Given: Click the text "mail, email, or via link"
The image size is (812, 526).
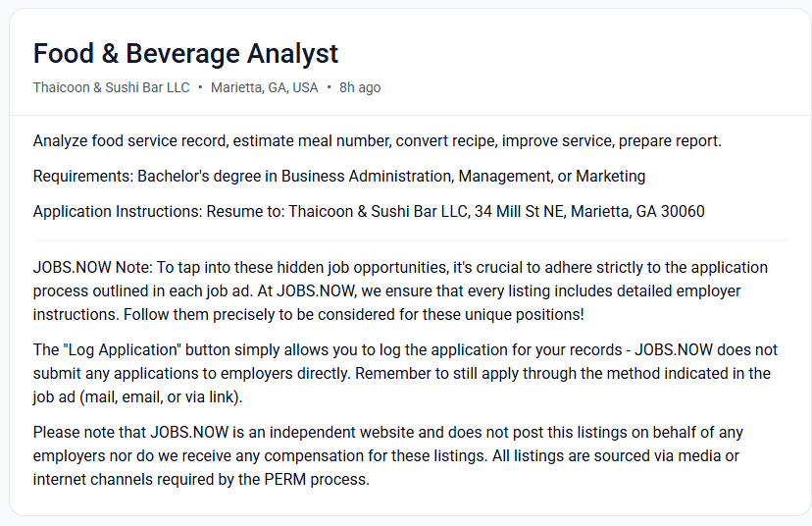Looking at the screenshot, I should click(161, 397).
